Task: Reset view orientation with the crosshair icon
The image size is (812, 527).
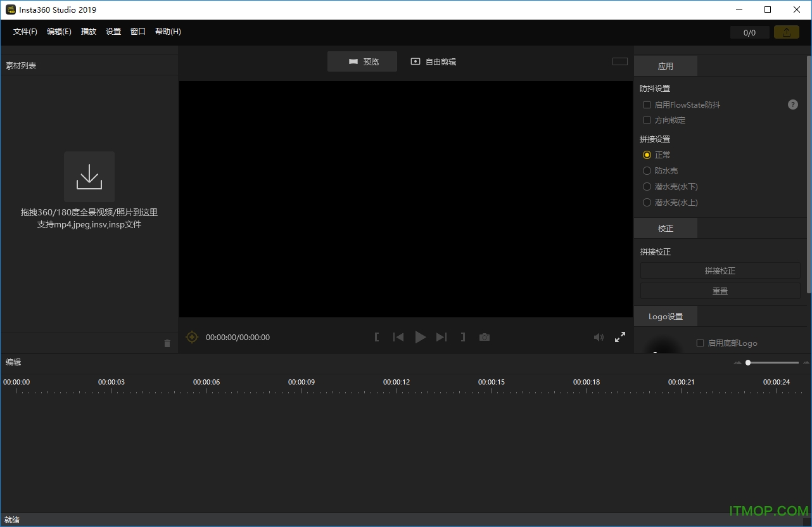Action: tap(192, 337)
